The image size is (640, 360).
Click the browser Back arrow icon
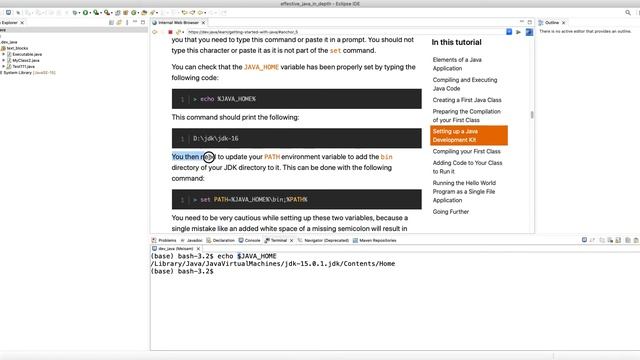click(155, 32)
